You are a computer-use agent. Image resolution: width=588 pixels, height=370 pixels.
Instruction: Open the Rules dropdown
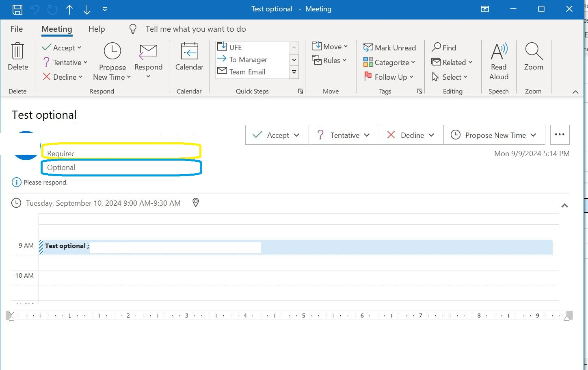pyautogui.click(x=330, y=60)
